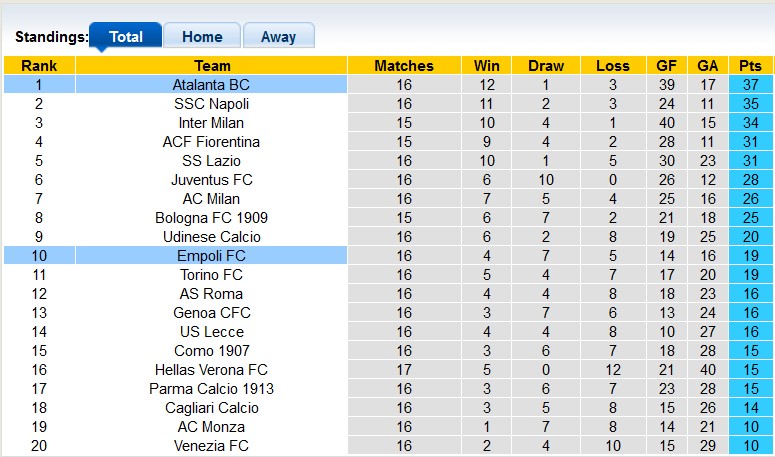This screenshot has height=457, width=775.
Task: Select the Away standings tab
Action: (278, 37)
